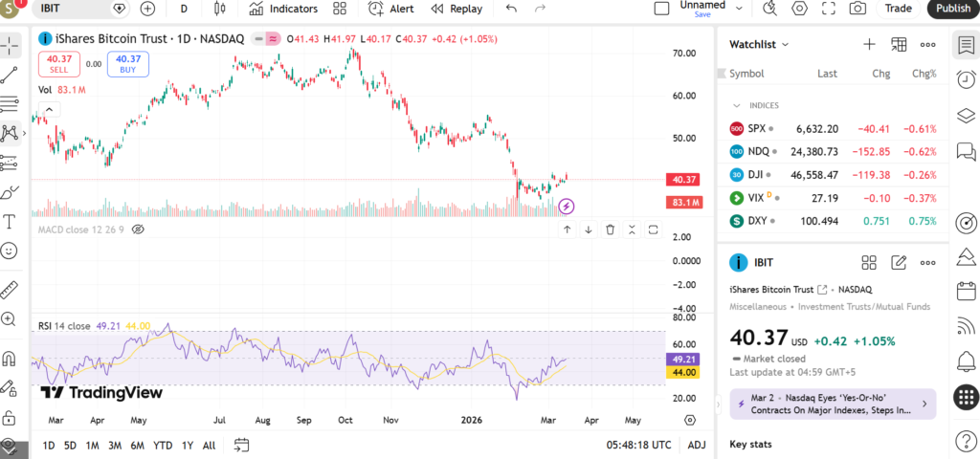Open the Indicators menu
This screenshot has height=459, width=980.
pyautogui.click(x=283, y=9)
